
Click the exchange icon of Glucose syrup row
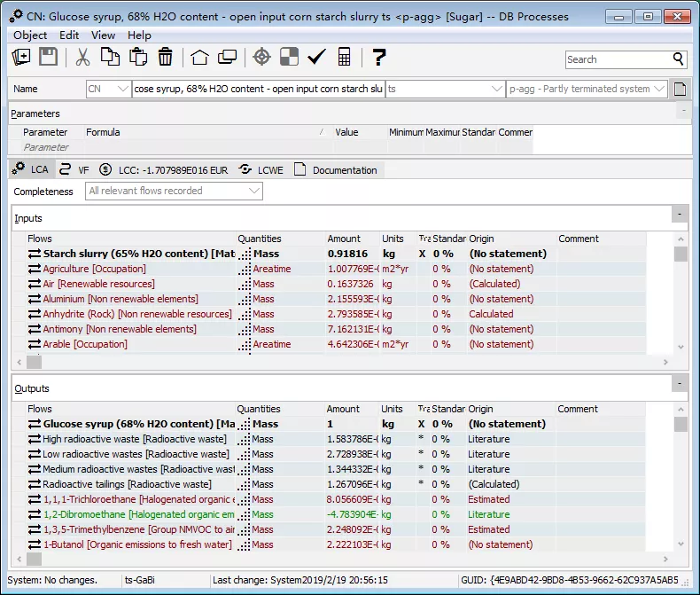[x=35, y=424]
